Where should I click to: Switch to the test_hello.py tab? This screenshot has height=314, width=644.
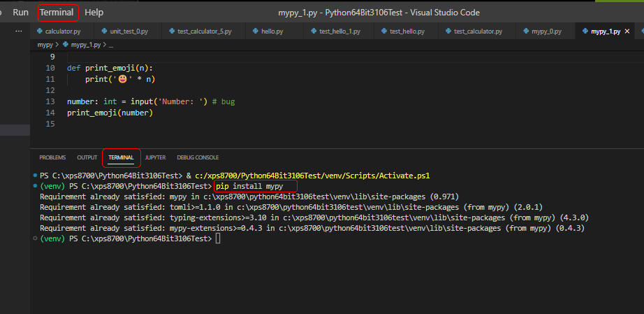pyautogui.click(x=407, y=31)
